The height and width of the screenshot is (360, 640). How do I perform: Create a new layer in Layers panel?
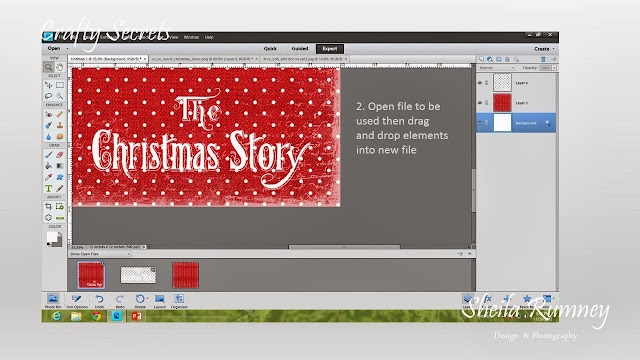click(x=481, y=59)
